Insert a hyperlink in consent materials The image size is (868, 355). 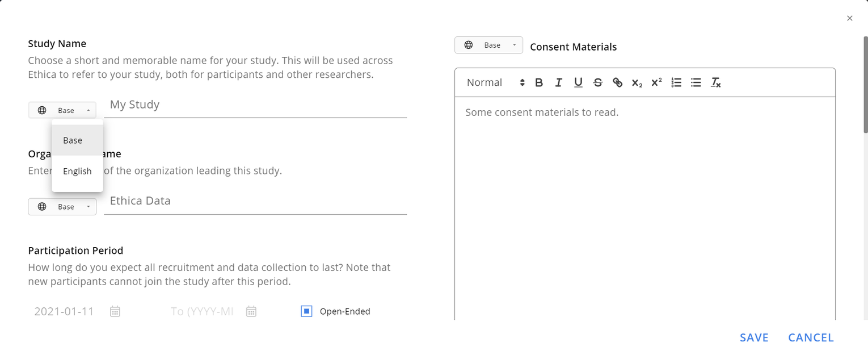point(617,82)
